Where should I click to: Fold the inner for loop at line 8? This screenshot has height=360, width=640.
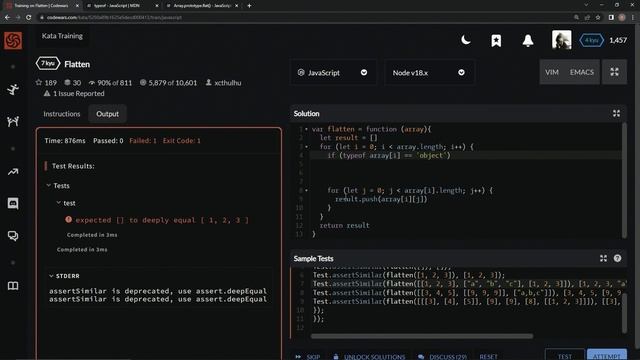307,191
